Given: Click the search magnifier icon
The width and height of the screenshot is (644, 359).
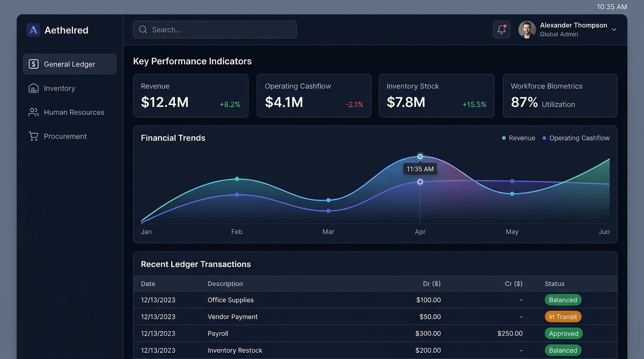Looking at the screenshot, I should (x=143, y=29).
